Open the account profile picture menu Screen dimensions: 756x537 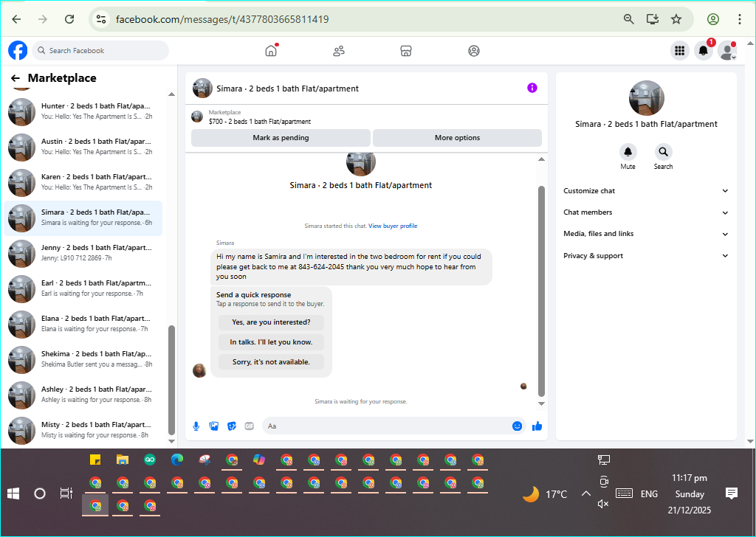pyautogui.click(x=726, y=51)
